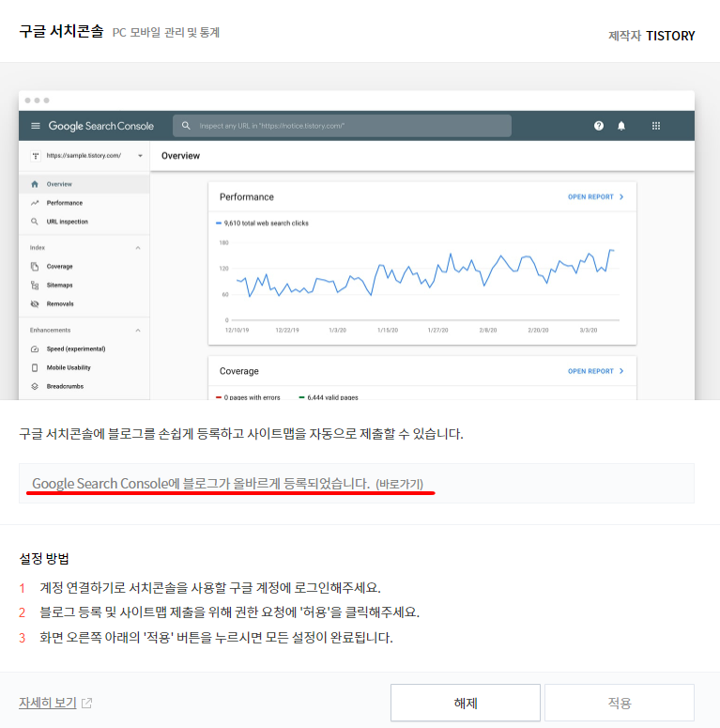Open the Coverage OPEN REPORT link

(590, 371)
